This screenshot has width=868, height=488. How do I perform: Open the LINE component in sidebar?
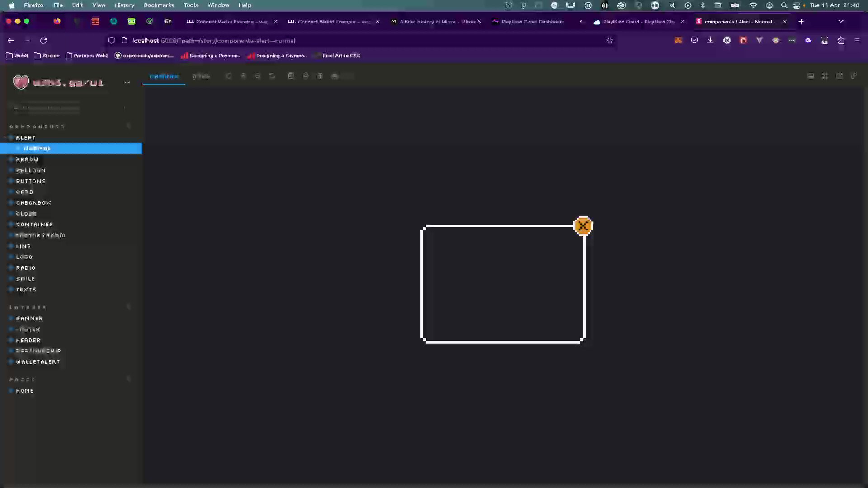pos(23,246)
